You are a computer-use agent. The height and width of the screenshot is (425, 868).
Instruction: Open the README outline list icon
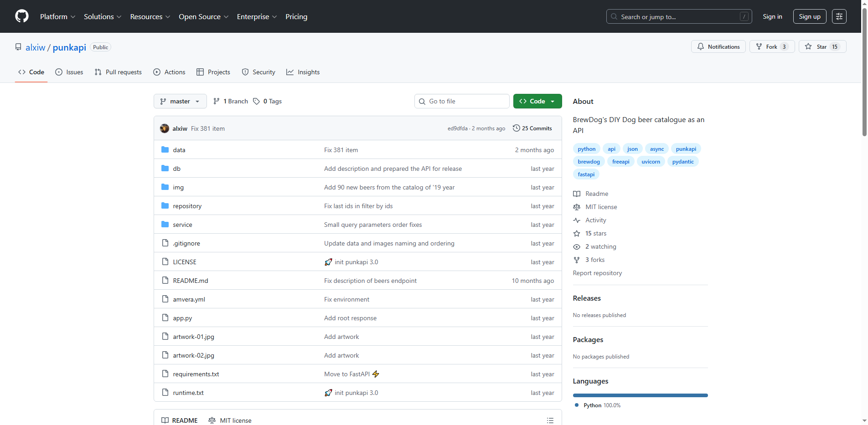pos(550,420)
